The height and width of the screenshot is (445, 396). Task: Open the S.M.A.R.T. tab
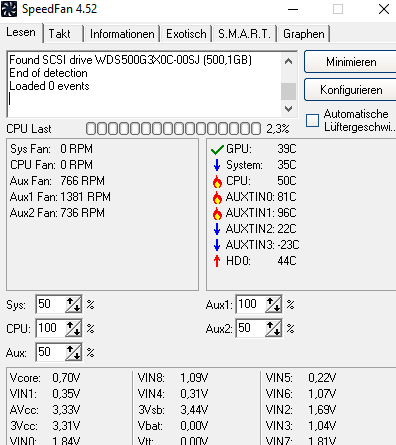tap(245, 34)
